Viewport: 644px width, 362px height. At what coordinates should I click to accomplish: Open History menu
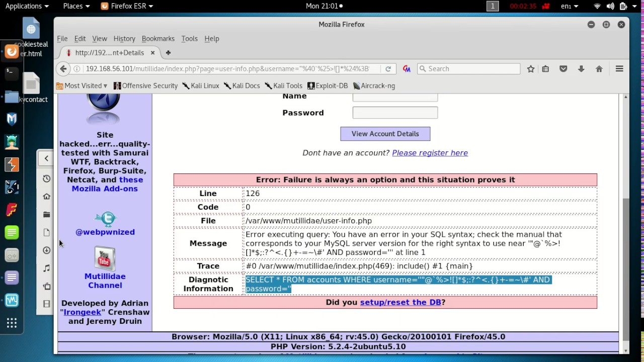(124, 39)
